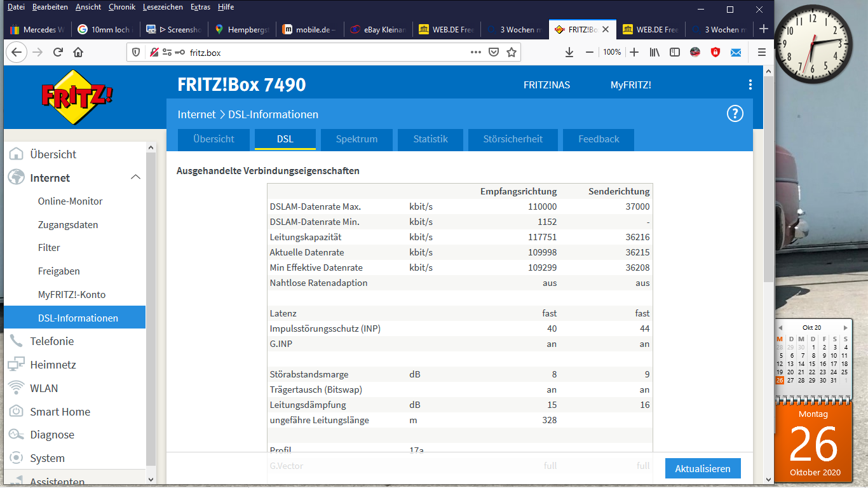868x488 pixels.
Task: Open page actions three-dot menu
Action: (x=475, y=52)
